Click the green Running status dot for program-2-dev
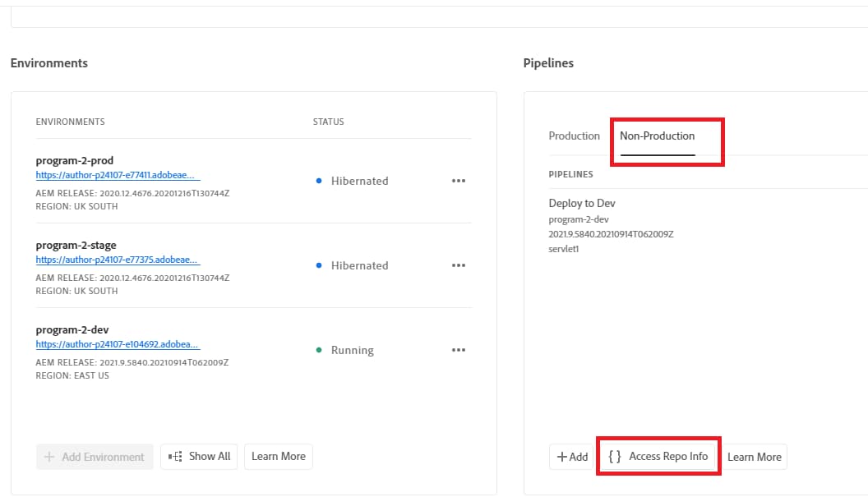 pyautogui.click(x=319, y=349)
